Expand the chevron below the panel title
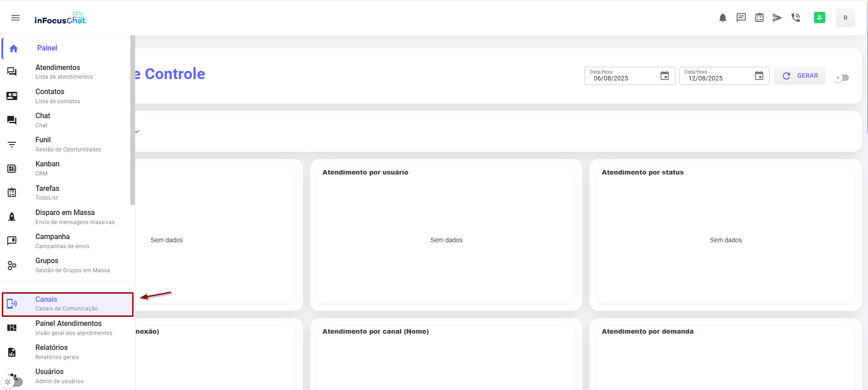The width and height of the screenshot is (868, 390). coord(137,131)
